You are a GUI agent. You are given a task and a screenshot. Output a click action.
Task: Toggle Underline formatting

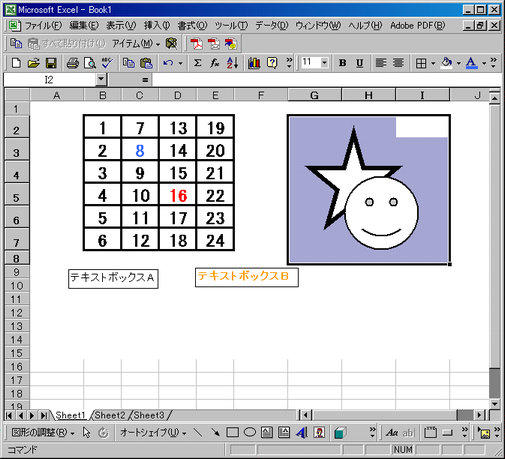(359, 63)
